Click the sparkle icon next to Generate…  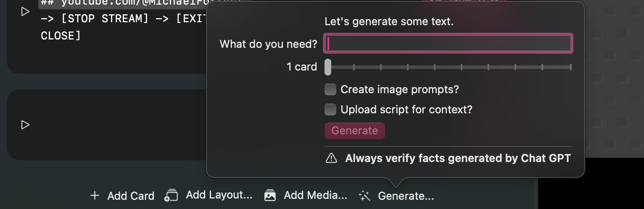pyautogui.click(x=364, y=196)
